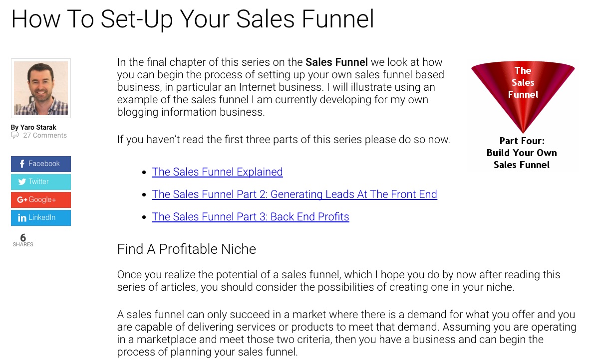Click the paragraph starting 'Once you realize the potential'
This screenshot has width=589, height=364.
click(338, 281)
